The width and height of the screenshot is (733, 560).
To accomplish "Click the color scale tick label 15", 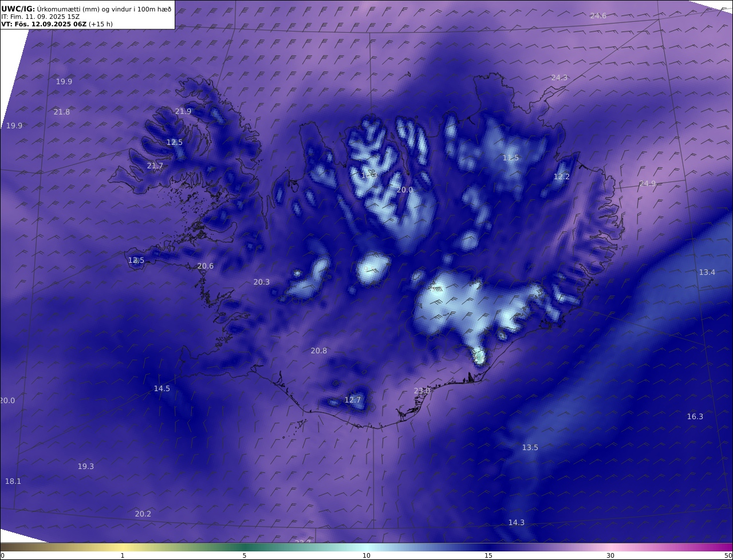I will click(488, 555).
